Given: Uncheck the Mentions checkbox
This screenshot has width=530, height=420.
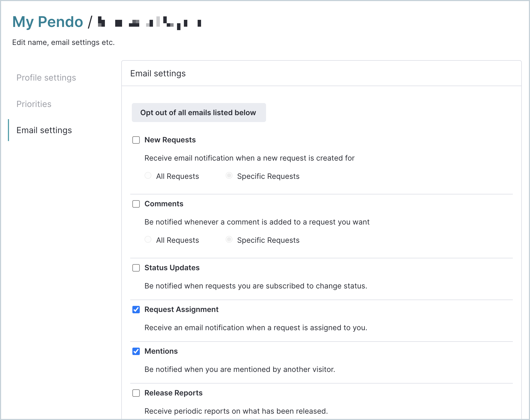Looking at the screenshot, I should [136, 351].
